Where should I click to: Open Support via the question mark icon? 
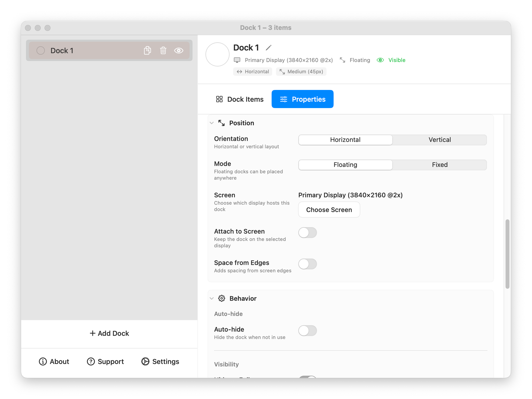click(91, 361)
